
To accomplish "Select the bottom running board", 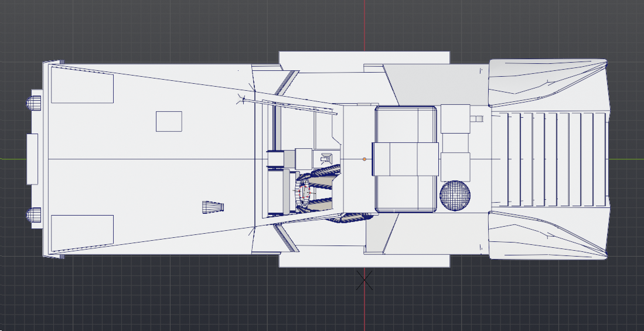I will click(x=364, y=261).
